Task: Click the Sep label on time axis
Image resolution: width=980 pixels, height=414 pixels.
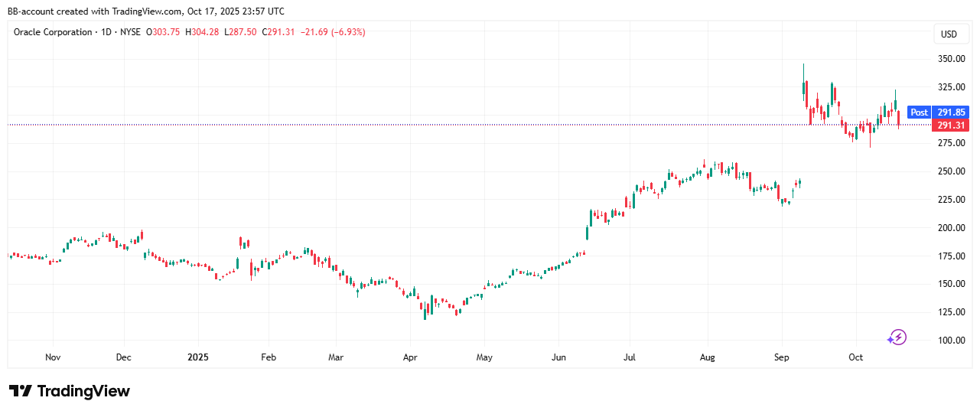Action: 781,357
